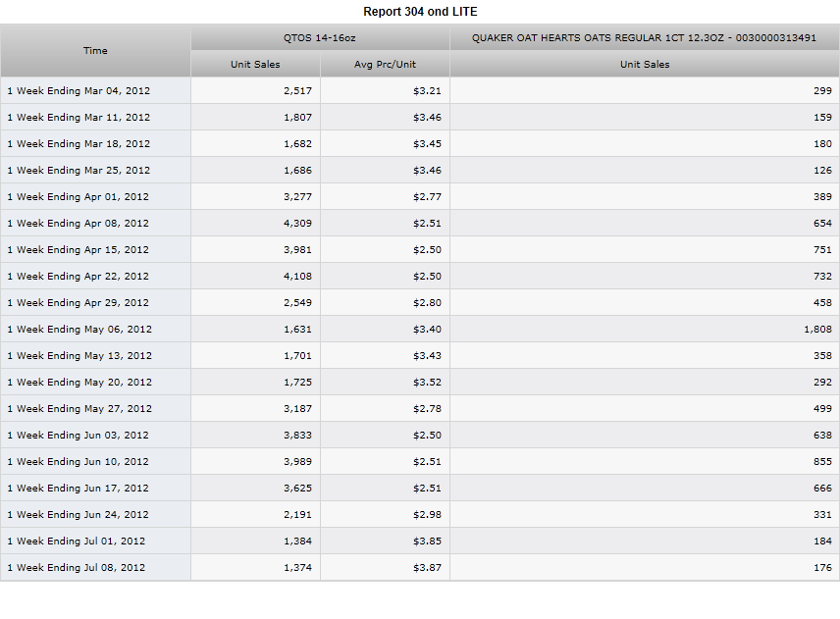Select the Time column header
Viewport: 840px width, 619px height.
click(x=95, y=50)
